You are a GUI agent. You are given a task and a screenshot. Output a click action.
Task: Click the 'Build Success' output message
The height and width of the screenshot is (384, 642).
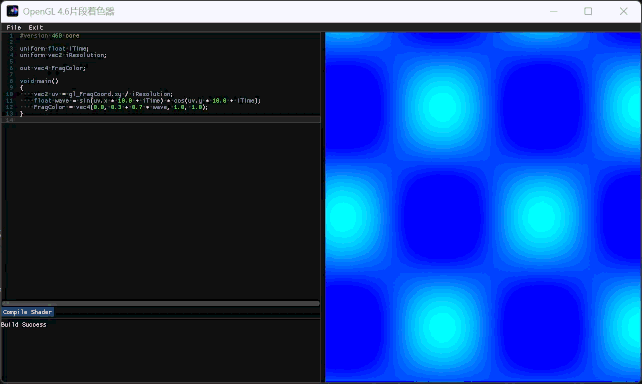23,325
